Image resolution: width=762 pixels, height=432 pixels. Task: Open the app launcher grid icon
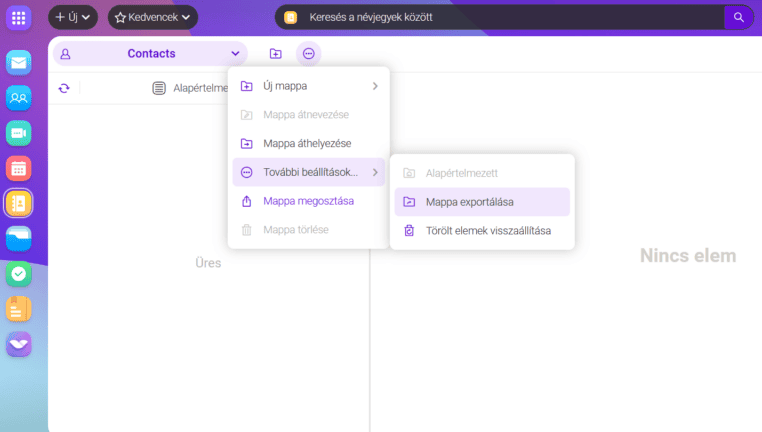tap(19, 17)
